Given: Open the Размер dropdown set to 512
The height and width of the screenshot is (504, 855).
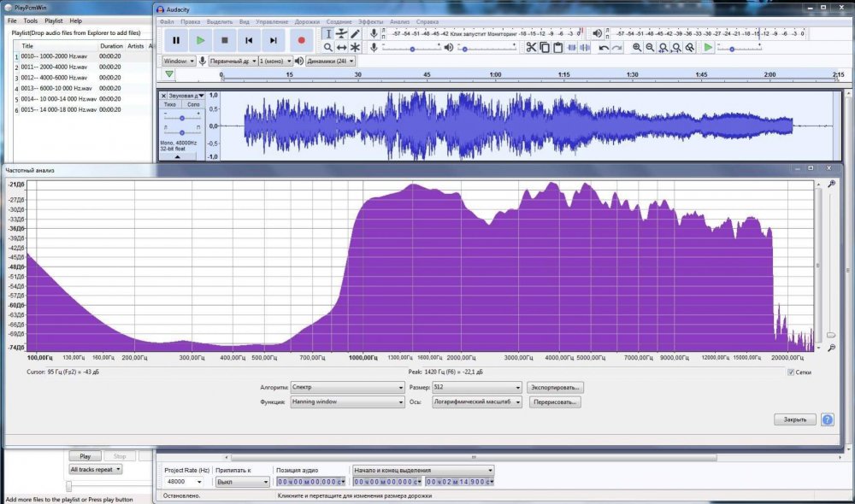Looking at the screenshot, I should pyautogui.click(x=477, y=387).
